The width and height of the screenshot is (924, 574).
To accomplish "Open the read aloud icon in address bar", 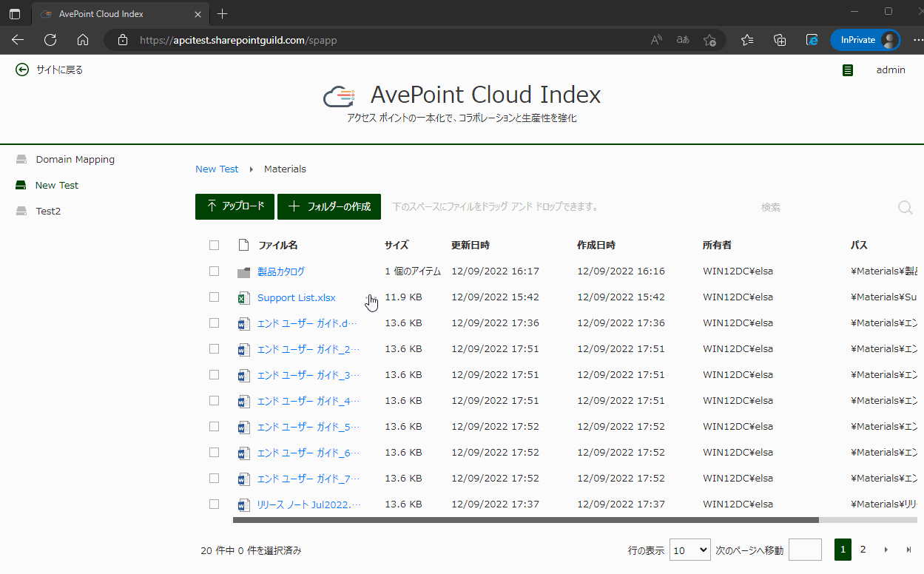I will pyautogui.click(x=656, y=40).
